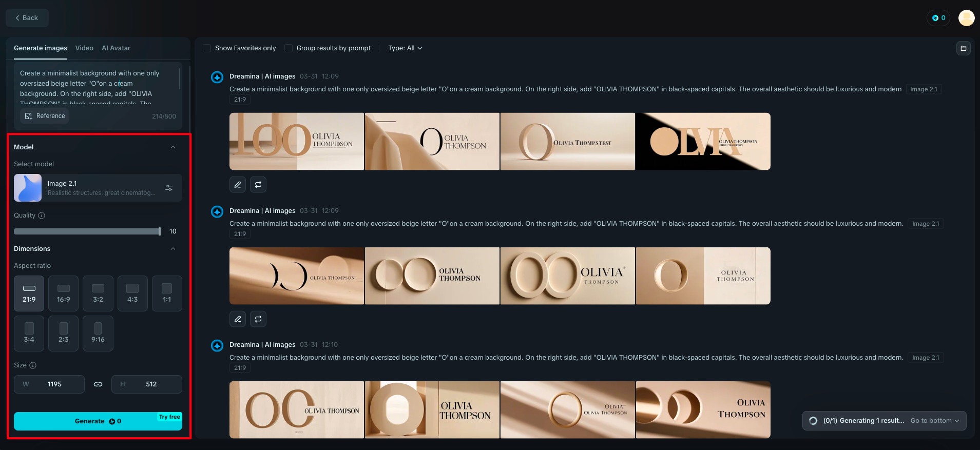Viewport: 980px width, 450px height.
Task: Click the Back button
Action: click(x=27, y=18)
